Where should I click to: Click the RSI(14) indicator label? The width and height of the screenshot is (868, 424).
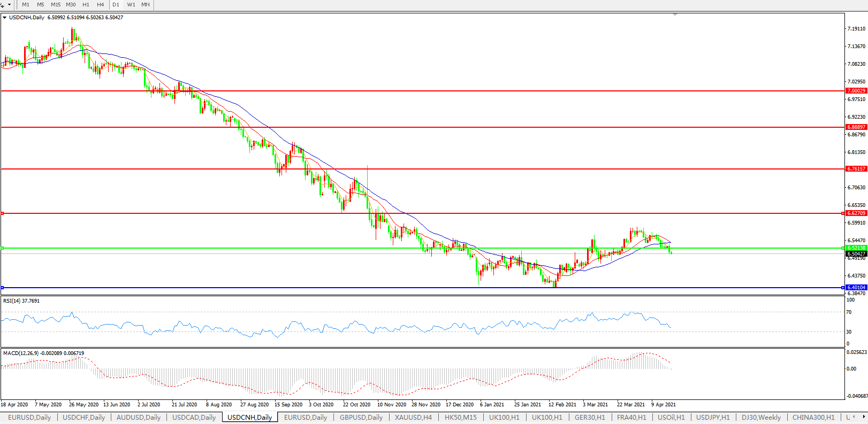21,301
